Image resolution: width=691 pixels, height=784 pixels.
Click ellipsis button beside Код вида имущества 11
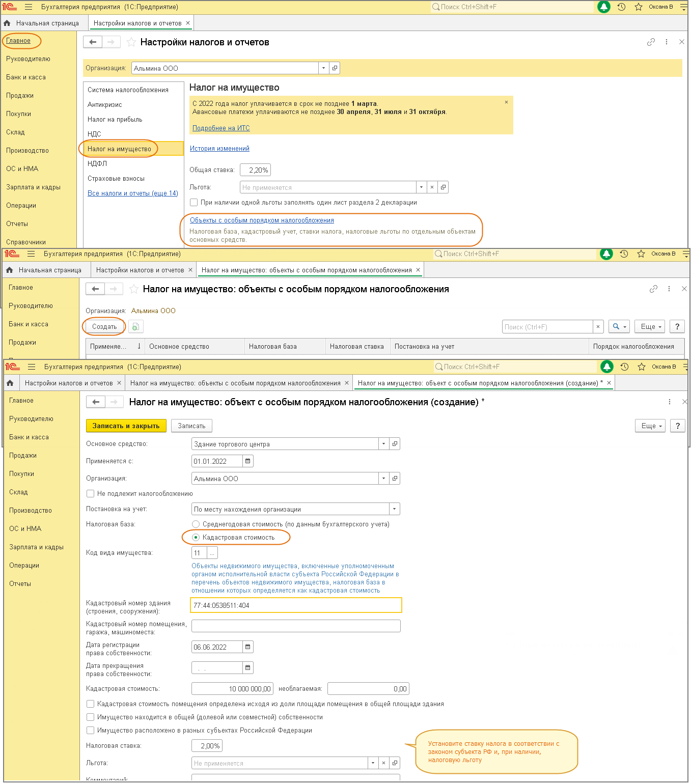click(212, 553)
